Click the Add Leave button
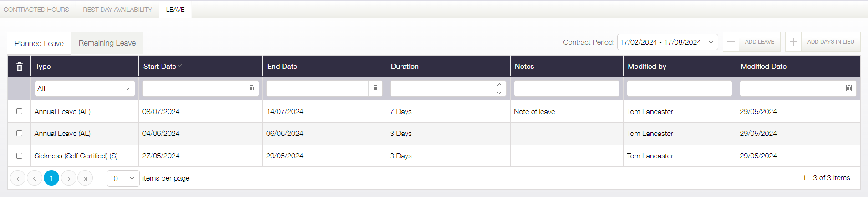This screenshot has height=197, width=868. pyautogui.click(x=751, y=42)
